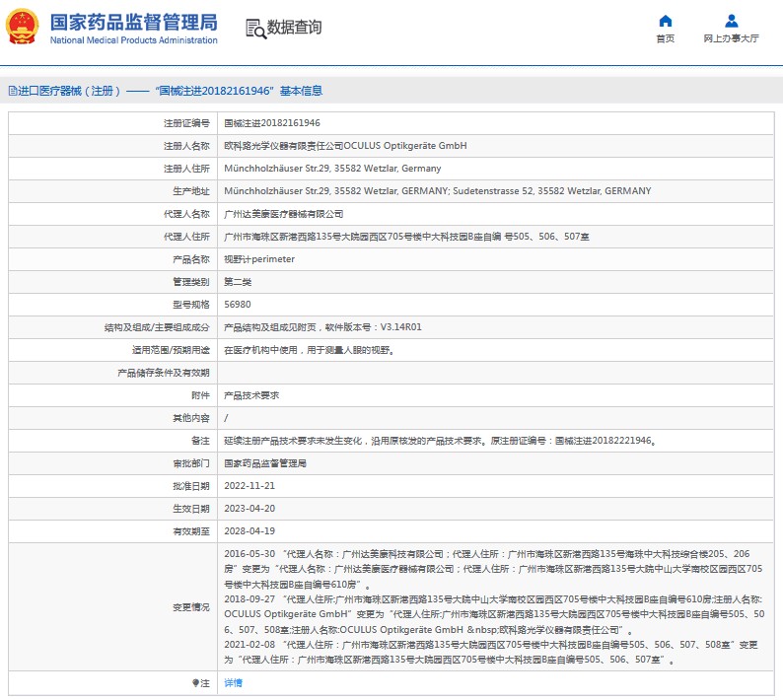Open the 详情 link
This screenshot has height=700, width=783.
[x=233, y=682]
